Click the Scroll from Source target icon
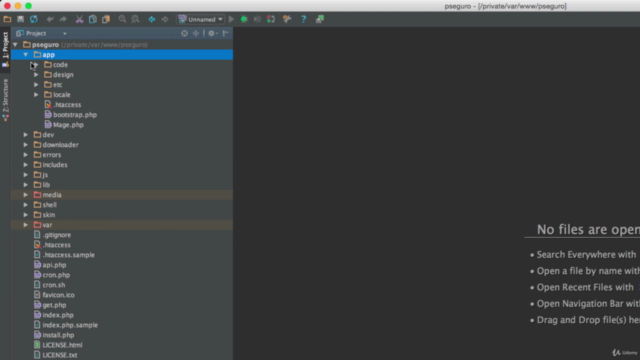The width and height of the screenshot is (640, 360). pyautogui.click(x=184, y=33)
